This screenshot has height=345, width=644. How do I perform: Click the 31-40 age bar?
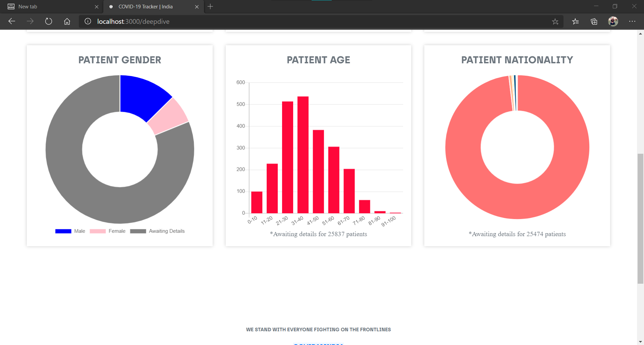(x=303, y=155)
